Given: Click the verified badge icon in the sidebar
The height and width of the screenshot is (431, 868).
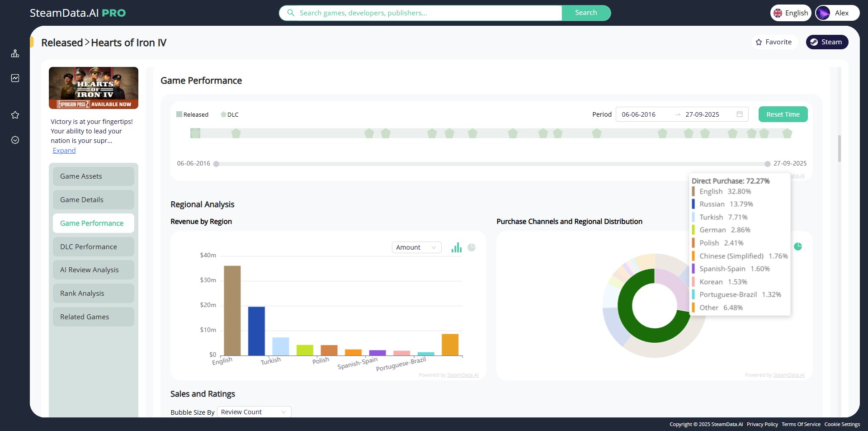Looking at the screenshot, I should point(15,140).
